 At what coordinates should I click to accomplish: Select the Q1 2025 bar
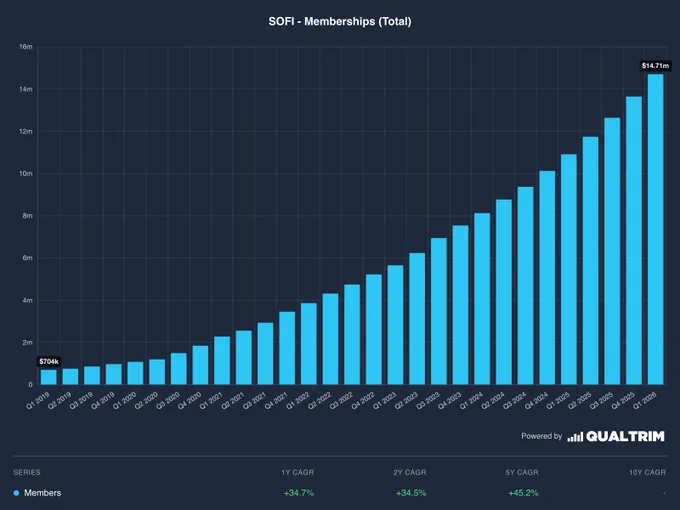569,270
